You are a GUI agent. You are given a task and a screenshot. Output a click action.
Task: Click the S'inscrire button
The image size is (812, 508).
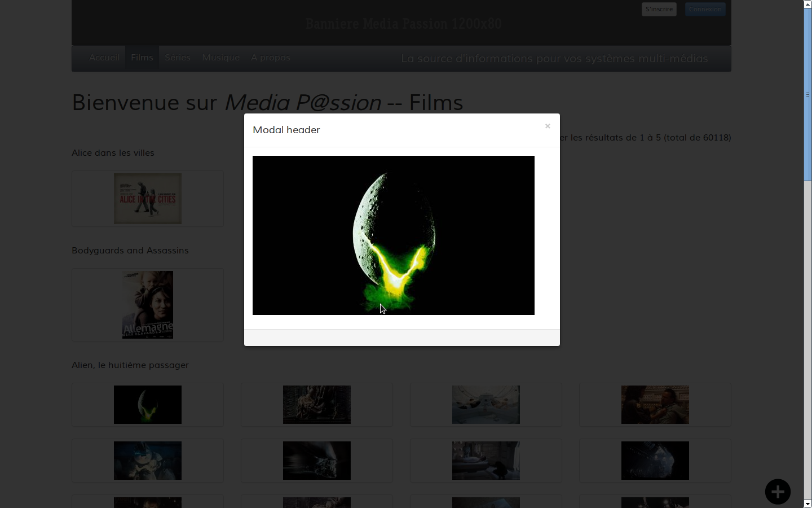(659, 9)
